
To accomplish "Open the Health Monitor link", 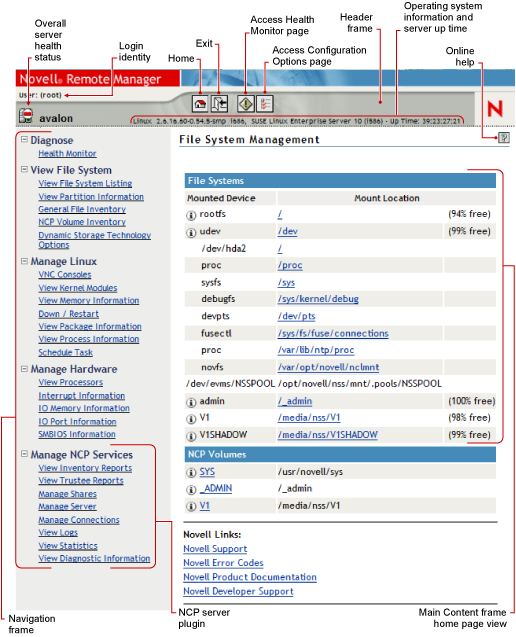I will tap(67, 154).
